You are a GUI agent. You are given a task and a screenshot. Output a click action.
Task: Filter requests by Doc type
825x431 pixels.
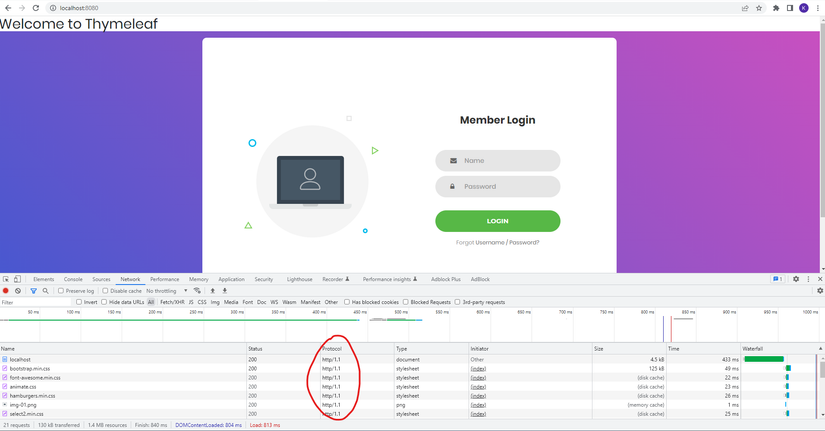pos(261,302)
